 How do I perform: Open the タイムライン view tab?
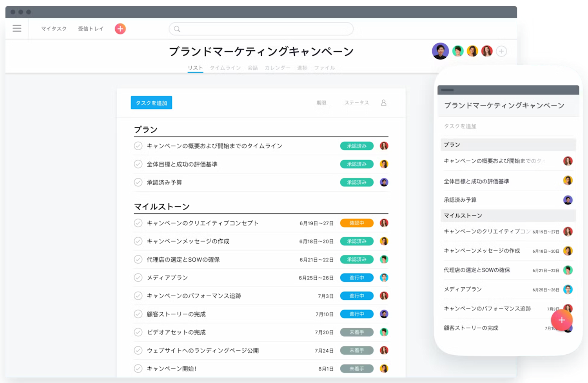coord(225,67)
